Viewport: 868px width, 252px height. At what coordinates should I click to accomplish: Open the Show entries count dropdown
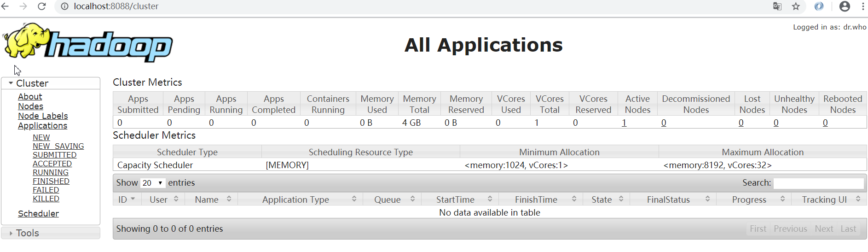click(x=153, y=183)
